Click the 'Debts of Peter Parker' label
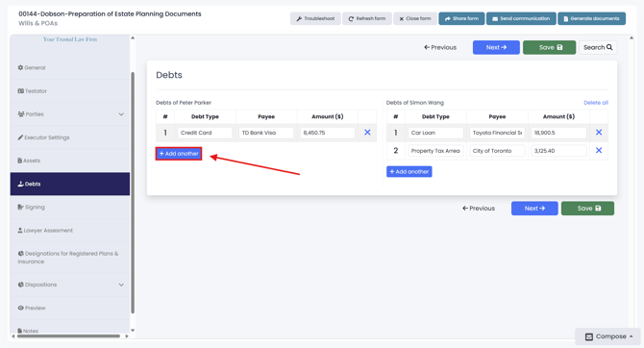Image resolution: width=644 pixels, height=348 pixels. pos(184,103)
